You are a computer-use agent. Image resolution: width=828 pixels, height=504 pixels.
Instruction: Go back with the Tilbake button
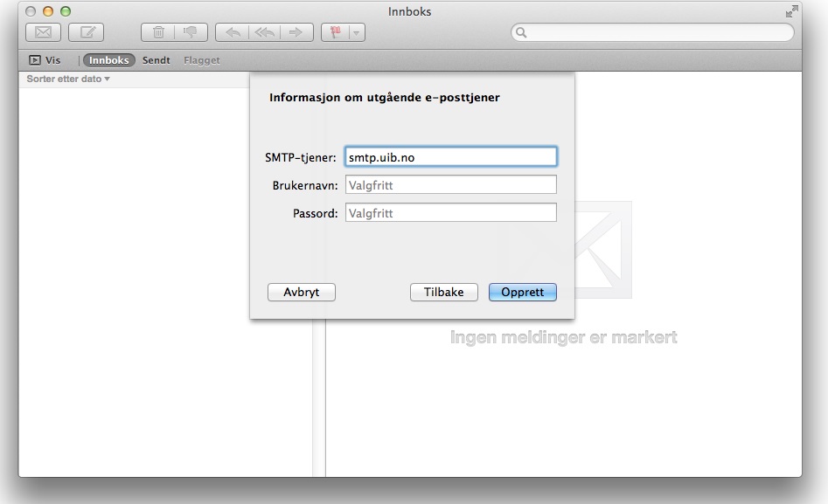pyautogui.click(x=443, y=293)
